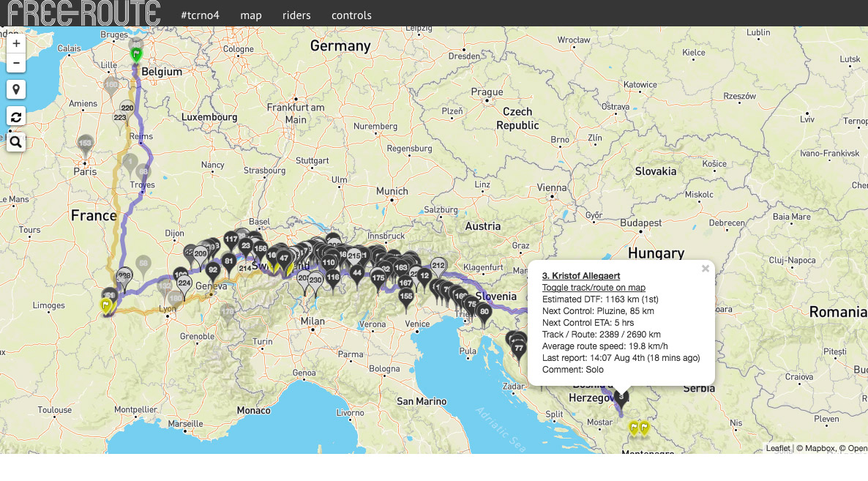The width and height of the screenshot is (868, 481).
Task: Select rider marker 77 in Croatia
Action: click(519, 349)
